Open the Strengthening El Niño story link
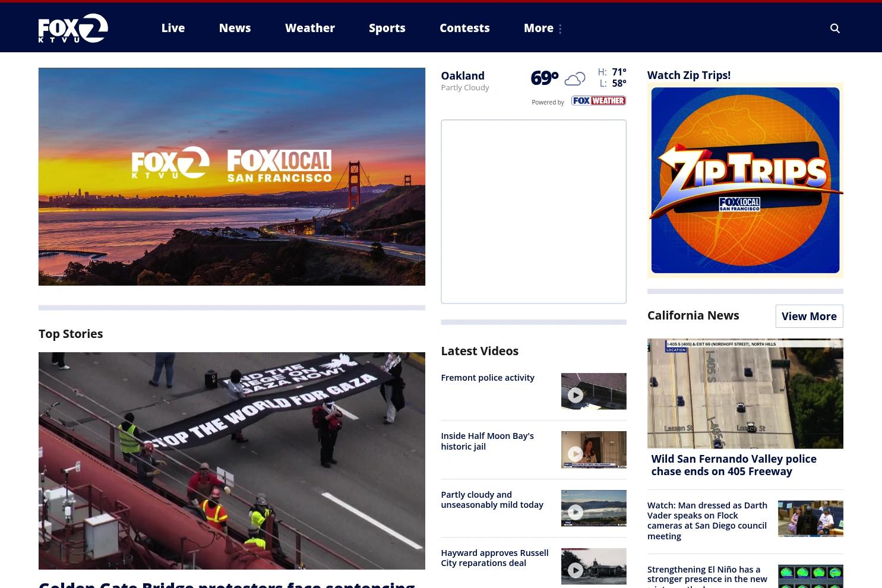 707,575
